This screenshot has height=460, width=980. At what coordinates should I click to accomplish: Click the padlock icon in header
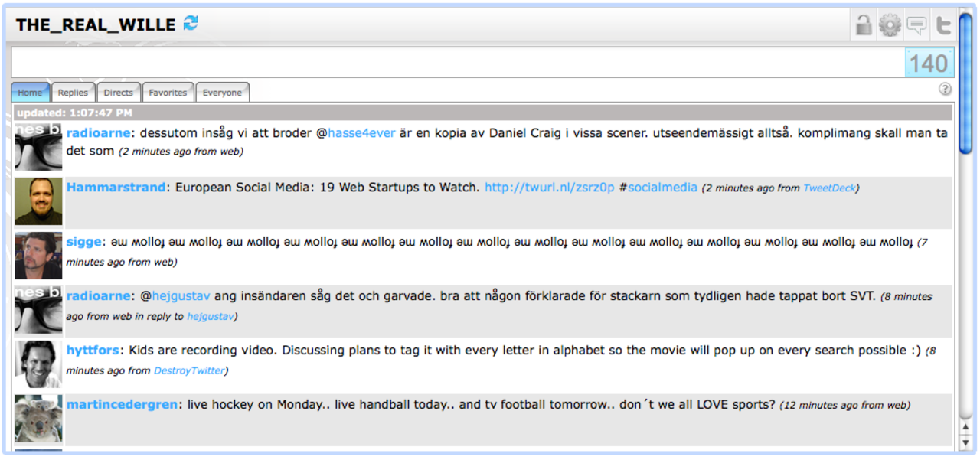[864, 25]
